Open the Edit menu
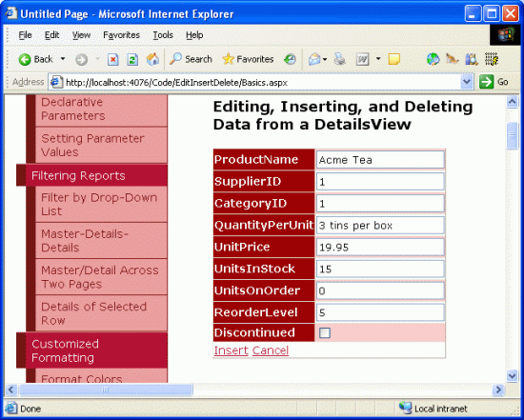This screenshot has width=524, height=420. point(52,35)
